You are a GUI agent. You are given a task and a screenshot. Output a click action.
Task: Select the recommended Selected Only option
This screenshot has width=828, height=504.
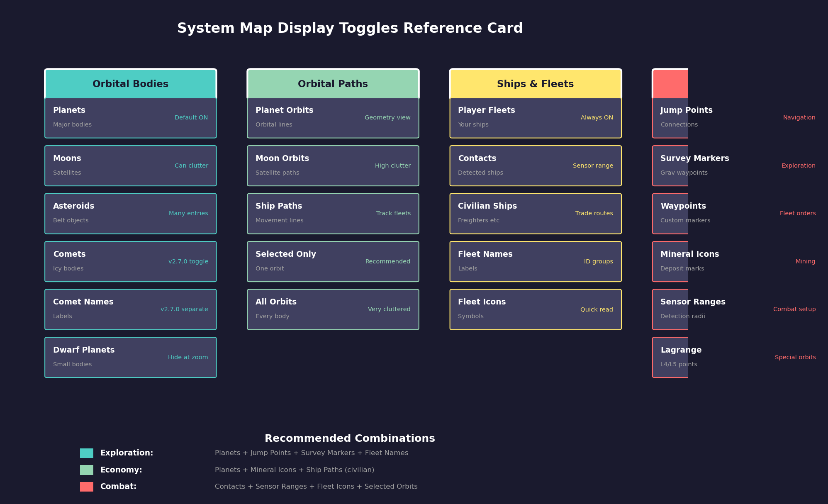click(x=333, y=261)
